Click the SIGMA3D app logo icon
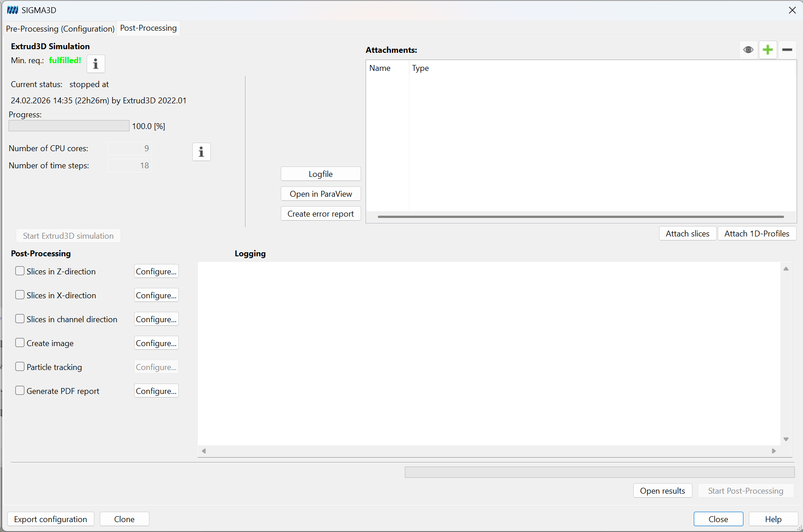Image resolution: width=803 pixels, height=532 pixels. 13,10
